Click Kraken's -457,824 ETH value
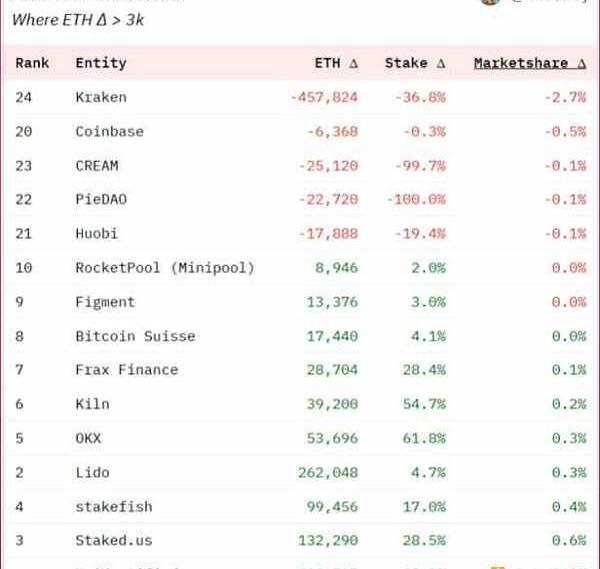This screenshot has width=600, height=569. tap(324, 97)
